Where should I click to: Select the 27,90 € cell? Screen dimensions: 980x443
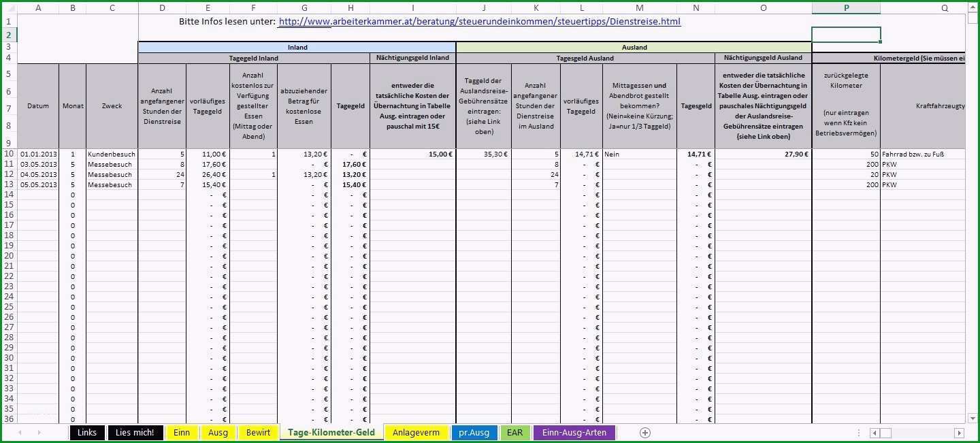[x=764, y=154]
